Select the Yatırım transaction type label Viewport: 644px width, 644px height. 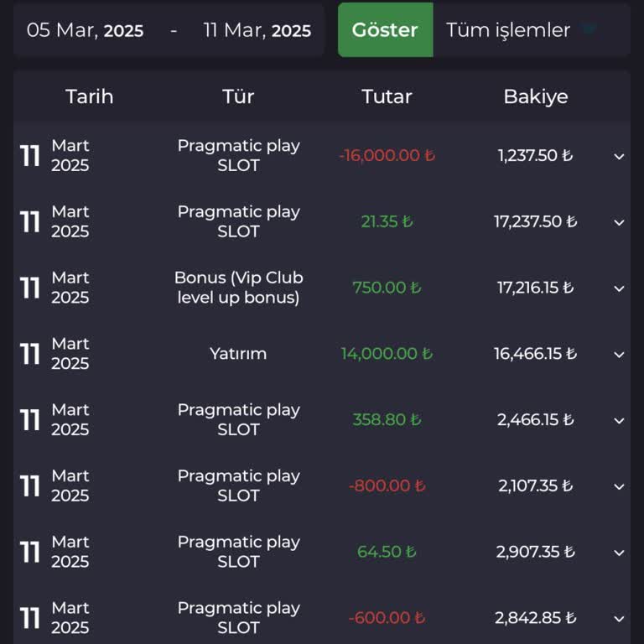pos(238,354)
